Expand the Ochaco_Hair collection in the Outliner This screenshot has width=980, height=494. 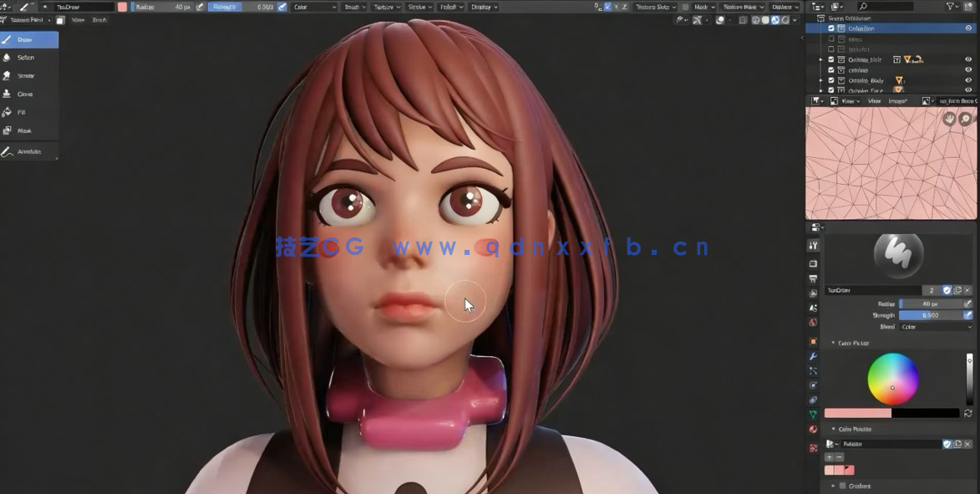click(x=820, y=59)
